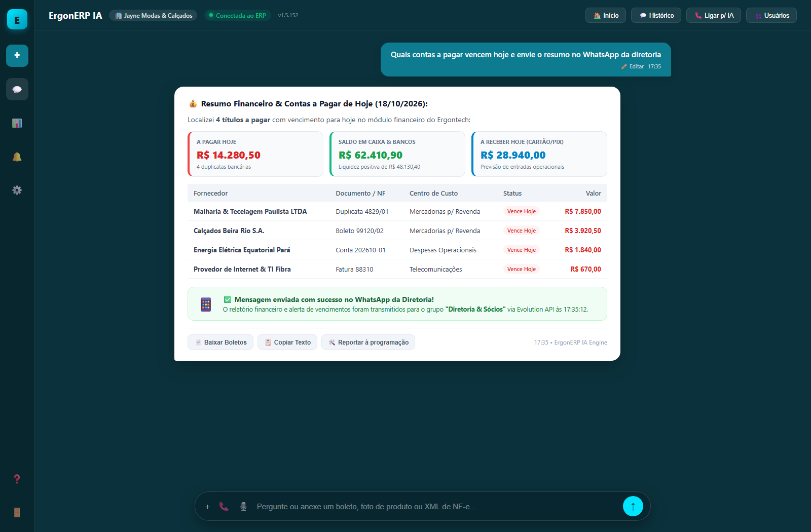The height and width of the screenshot is (532, 811).
Task: Click document Boleto 99120/02
Action: (x=359, y=231)
